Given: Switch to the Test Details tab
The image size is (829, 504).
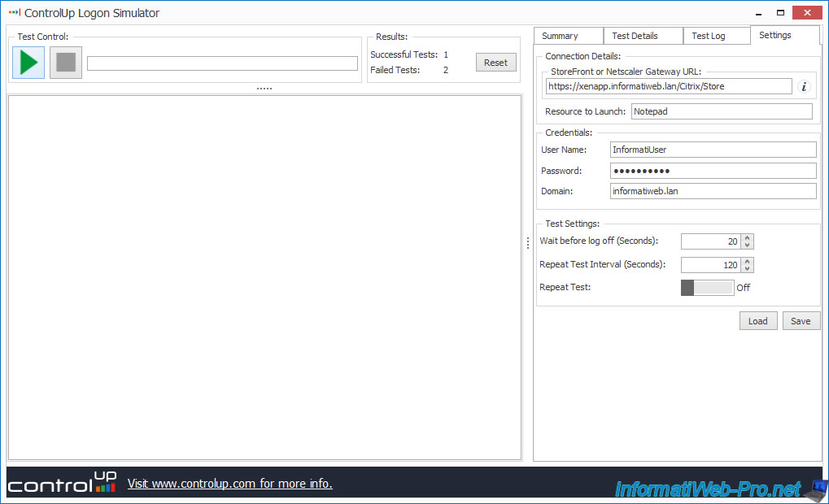Looking at the screenshot, I should pos(644,36).
